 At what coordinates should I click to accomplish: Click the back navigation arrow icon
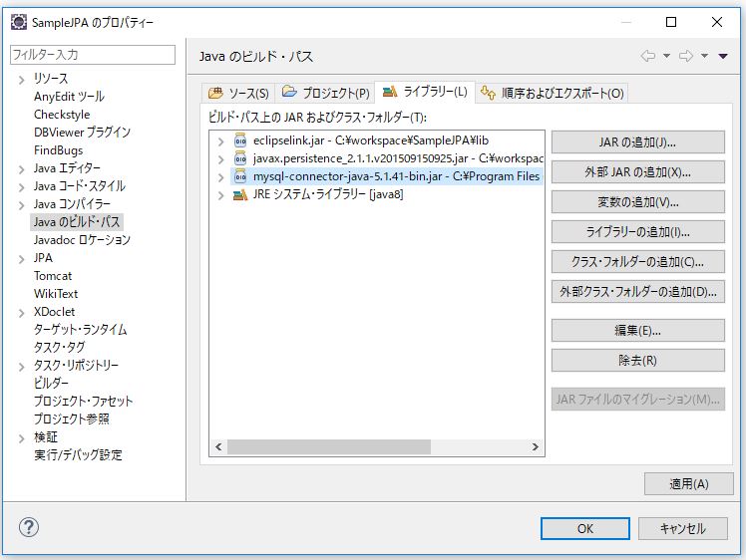(648, 57)
